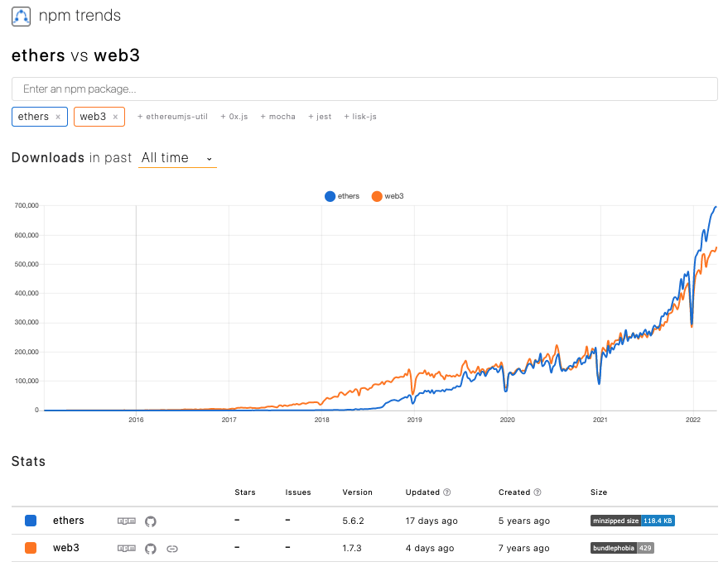
Task: Click the 700,000 y-axis label
Action: pos(27,205)
